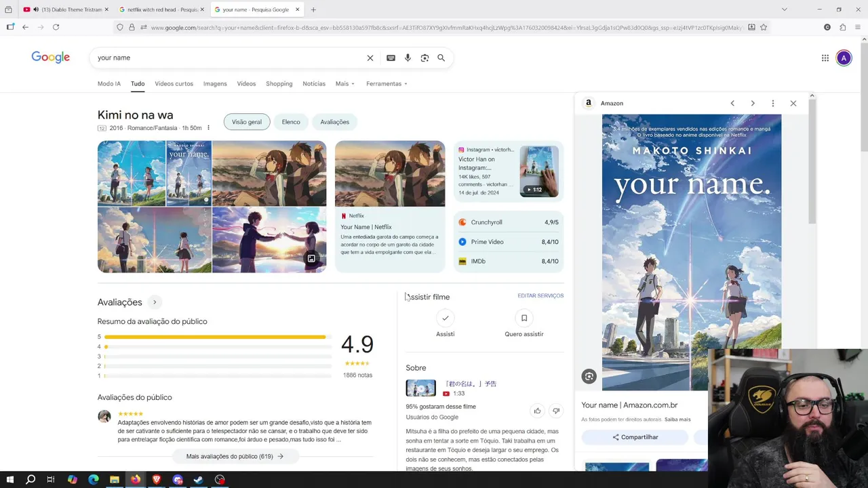Search this image with Lens button
Image resolution: width=868 pixels, height=488 pixels.
coord(589,376)
